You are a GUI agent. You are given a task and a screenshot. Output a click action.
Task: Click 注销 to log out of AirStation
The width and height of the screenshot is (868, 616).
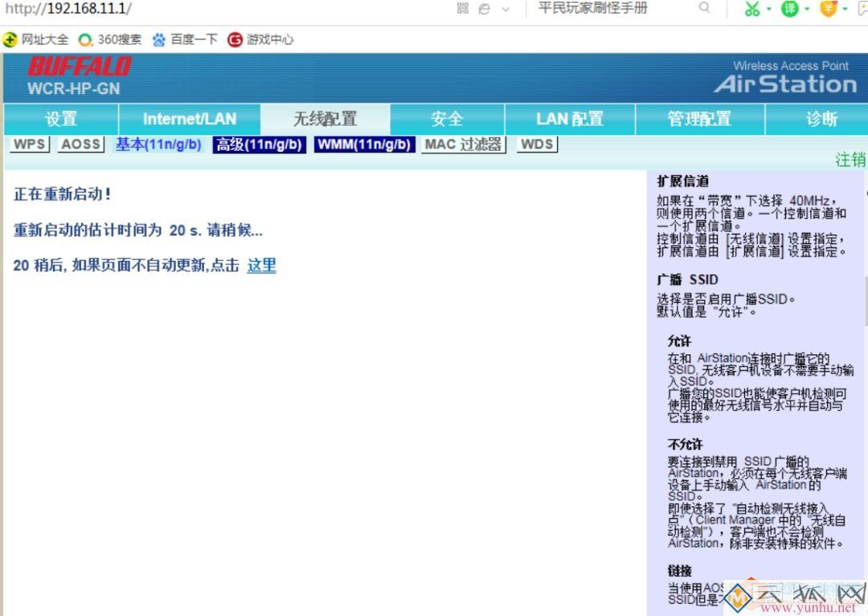click(849, 160)
